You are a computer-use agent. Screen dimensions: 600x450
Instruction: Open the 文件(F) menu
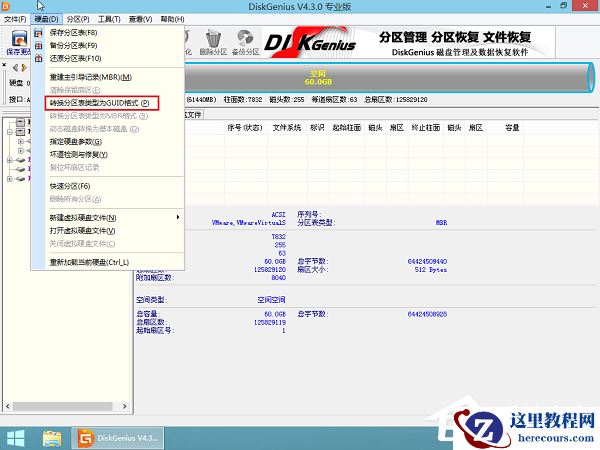(15, 19)
